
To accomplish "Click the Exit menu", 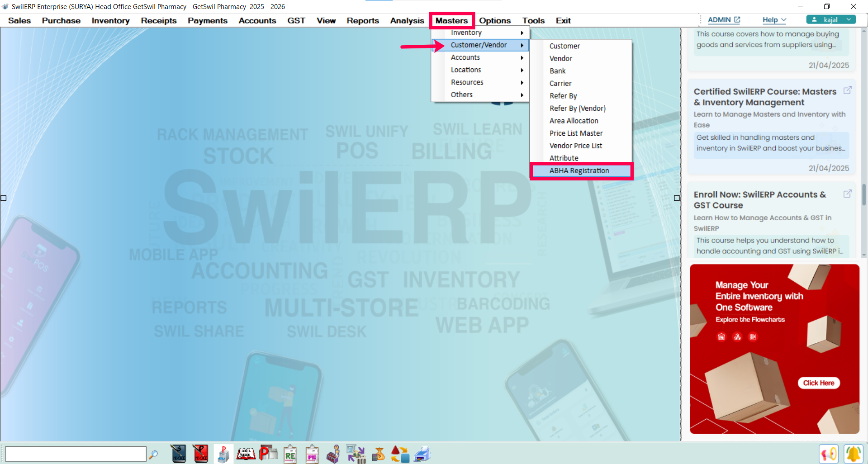I will [x=563, y=20].
